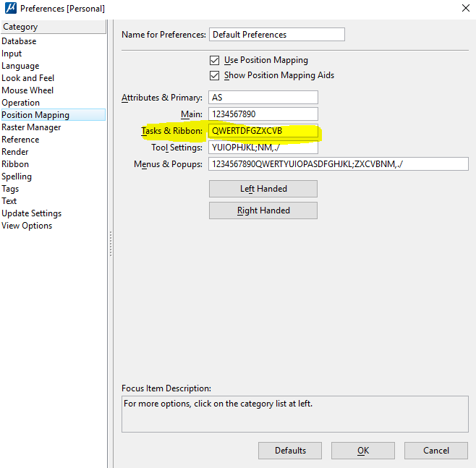Click the Defaults button
The width and height of the screenshot is (476, 468).
pos(290,451)
